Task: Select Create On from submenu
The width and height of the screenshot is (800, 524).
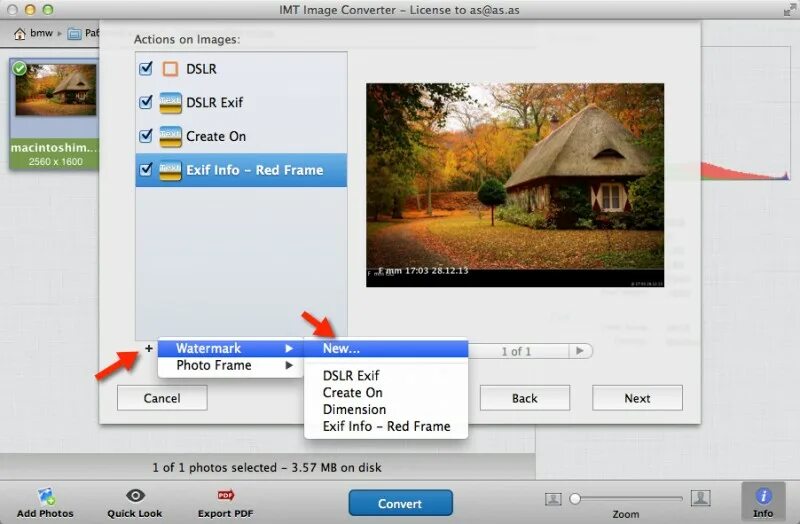Action: [x=386, y=392]
